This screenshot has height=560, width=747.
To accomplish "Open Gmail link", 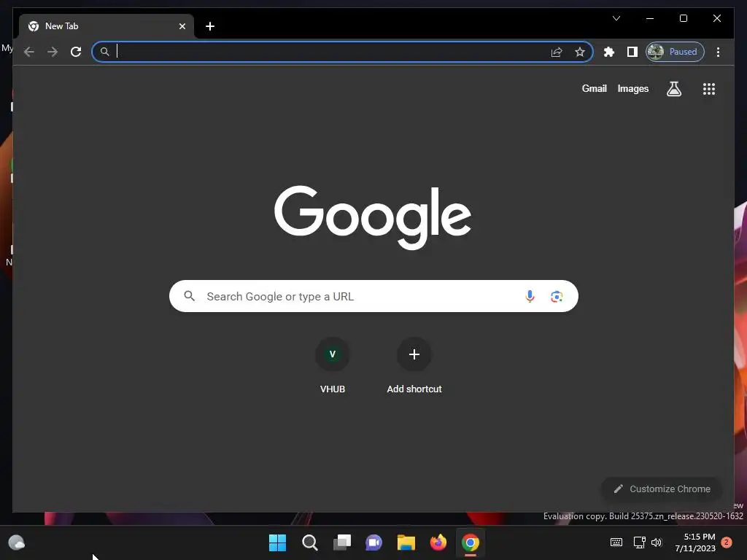I will 594,88.
